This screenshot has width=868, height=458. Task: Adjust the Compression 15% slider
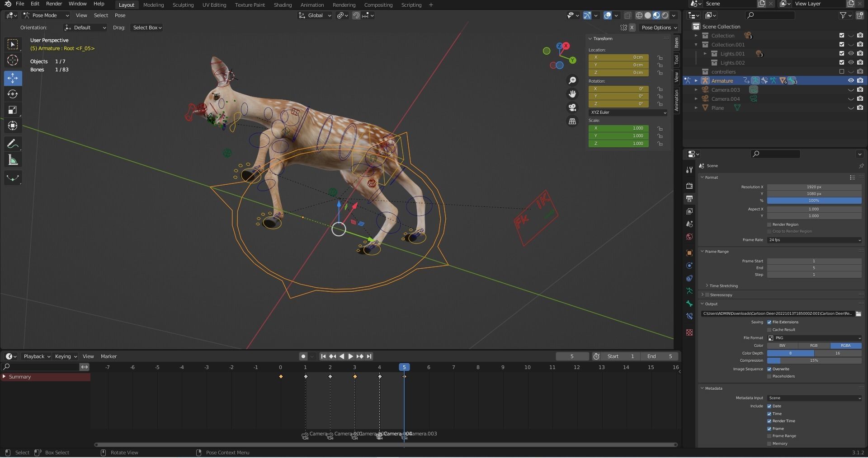pyautogui.click(x=814, y=361)
